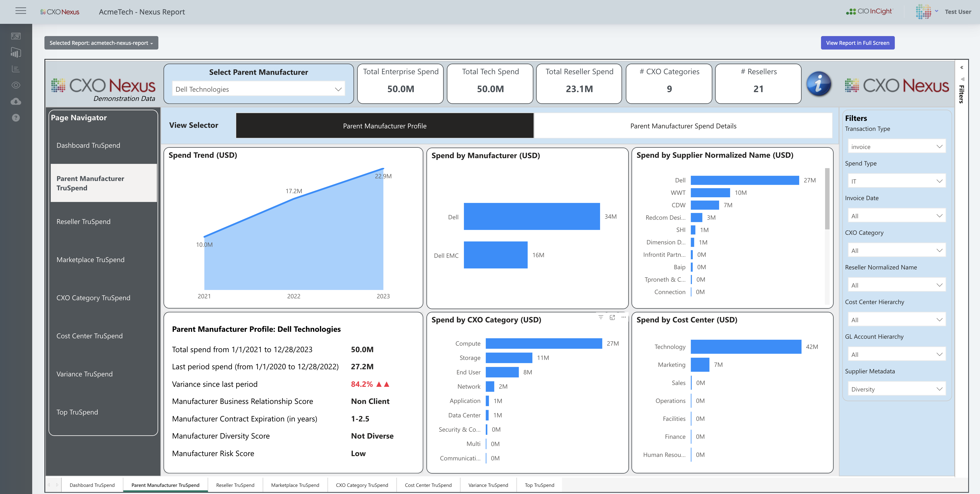
Task: Click the CXO Nexus logo in the top bar
Action: (x=60, y=12)
